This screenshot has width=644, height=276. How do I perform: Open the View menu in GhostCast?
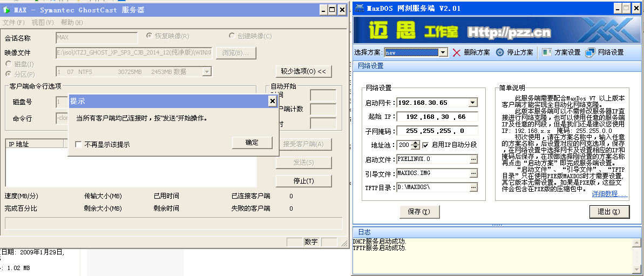click(x=43, y=22)
